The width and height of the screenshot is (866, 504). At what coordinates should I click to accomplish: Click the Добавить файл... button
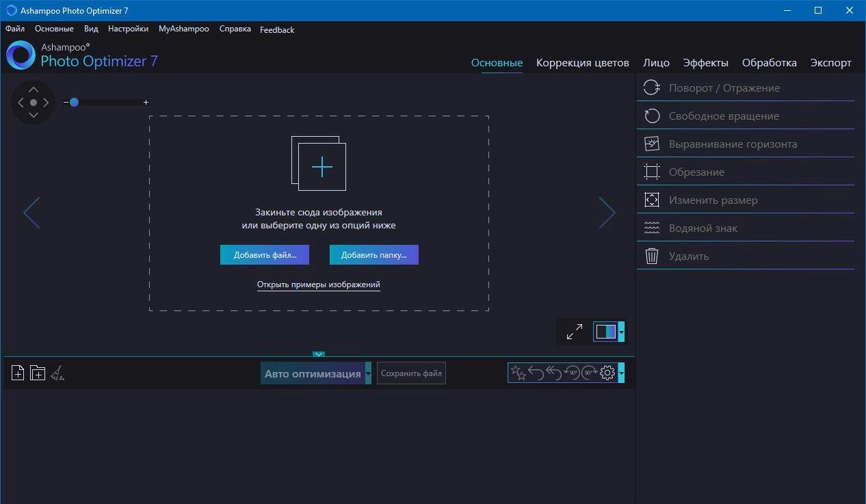[265, 254]
